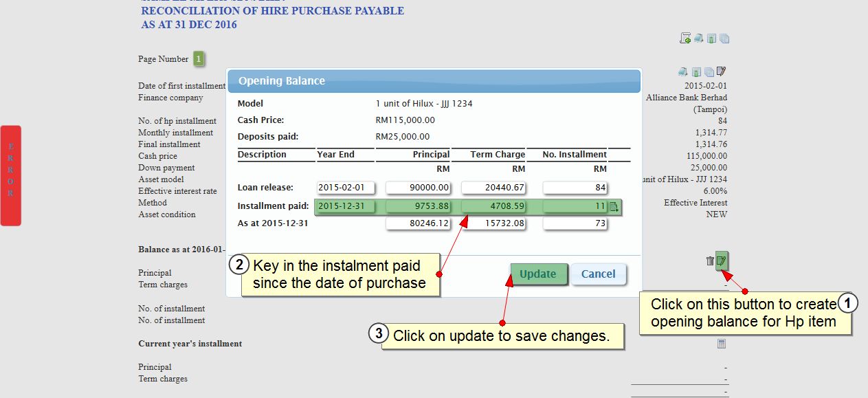Image resolution: width=868 pixels, height=398 pixels.
Task: Cancel the Opening Balance dialog
Action: tap(598, 274)
